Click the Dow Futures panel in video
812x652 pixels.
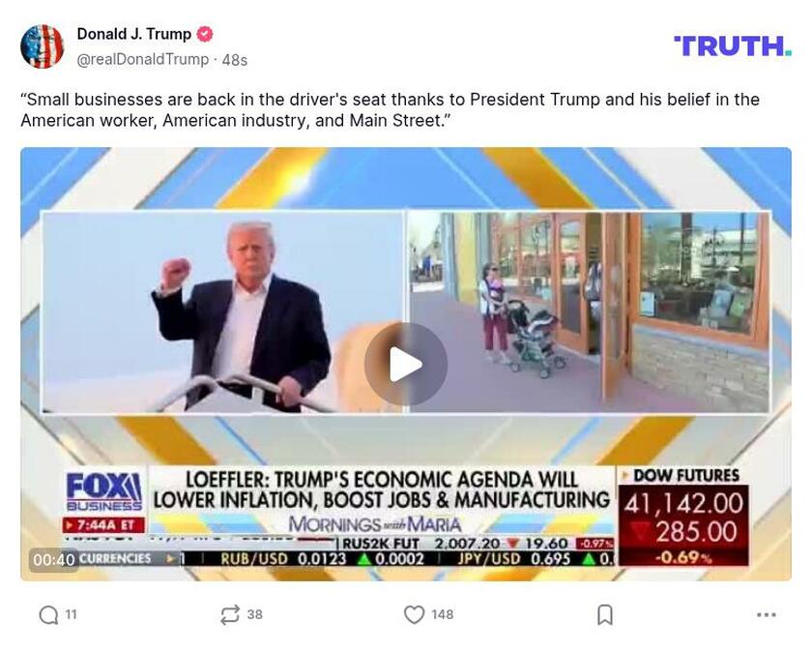683,517
